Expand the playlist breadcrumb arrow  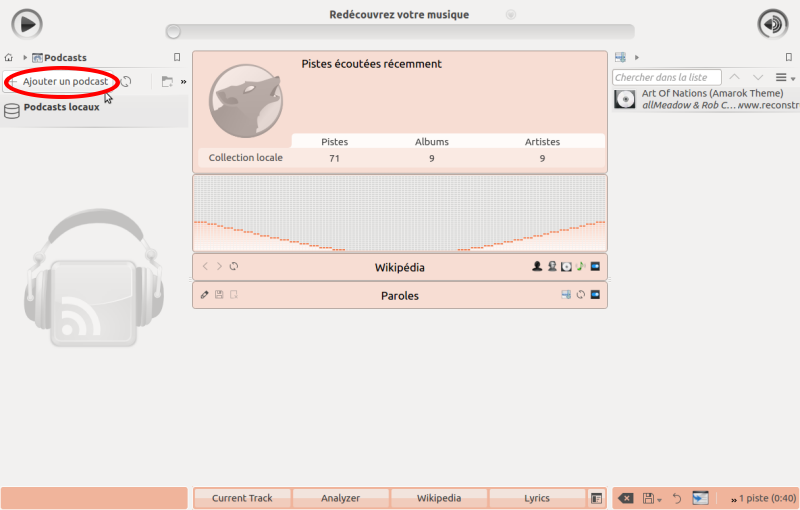(x=637, y=58)
